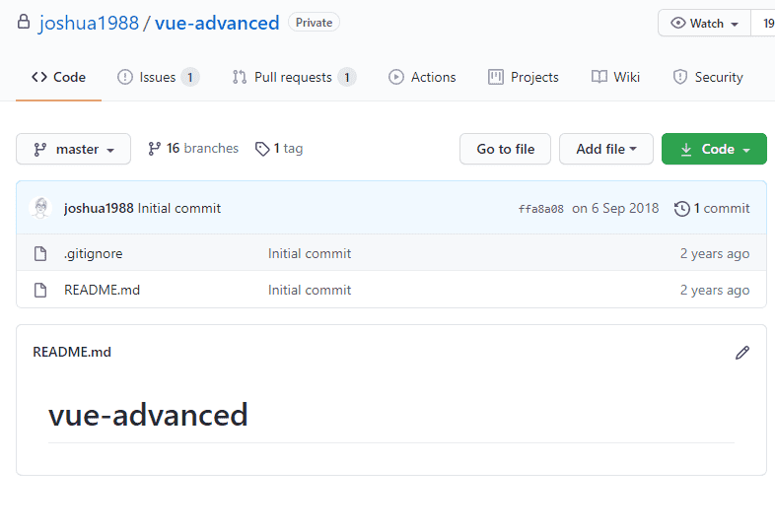Screen dimensions: 775x532
Task: Click the Projects tab board icon
Action: [496, 77]
